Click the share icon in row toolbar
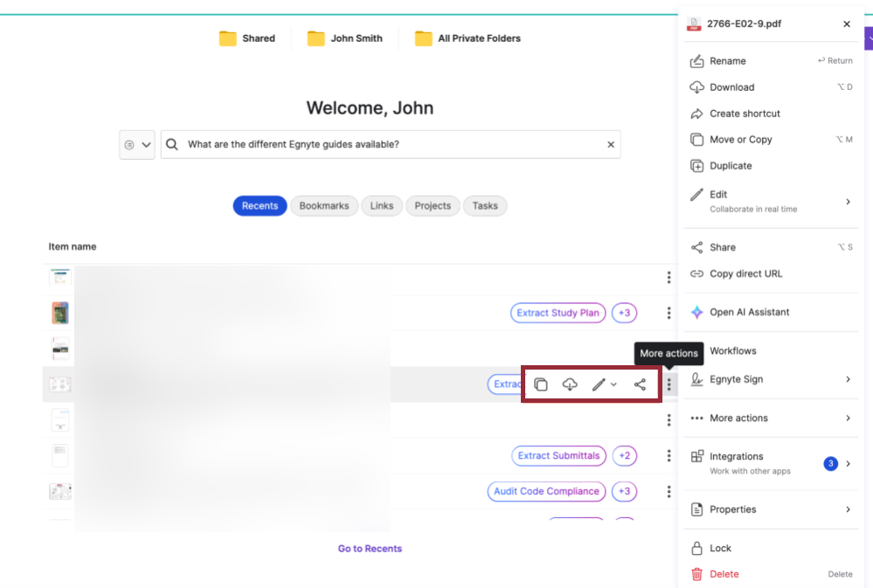 [640, 384]
